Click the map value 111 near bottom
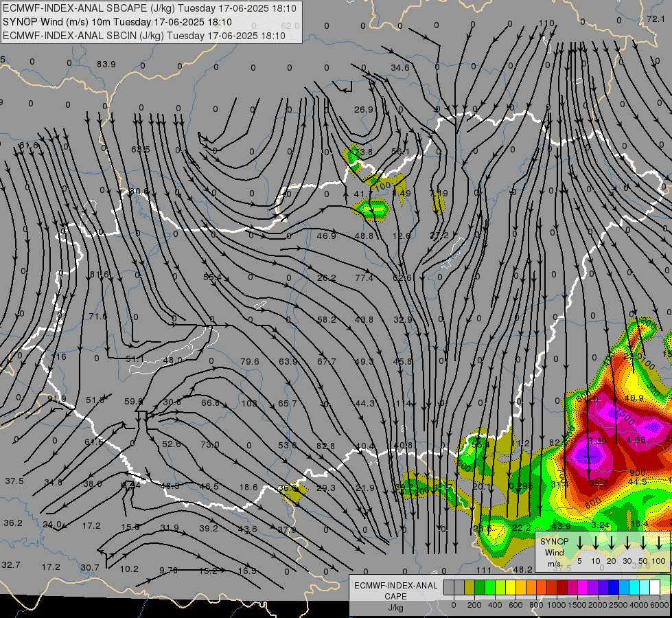The height and width of the screenshot is (618, 672). tap(483, 570)
